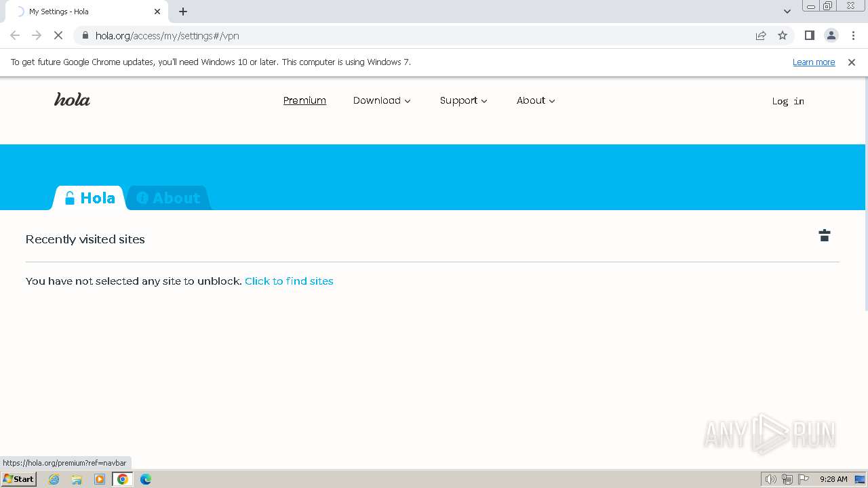Click Recently visited sites heading
Viewport: 868px width, 488px height.
[85, 239]
